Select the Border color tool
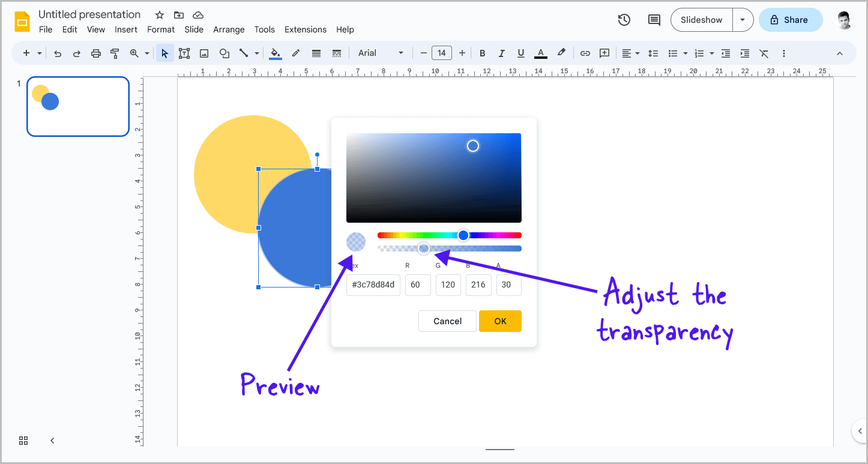The height and width of the screenshot is (464, 868). (x=295, y=53)
